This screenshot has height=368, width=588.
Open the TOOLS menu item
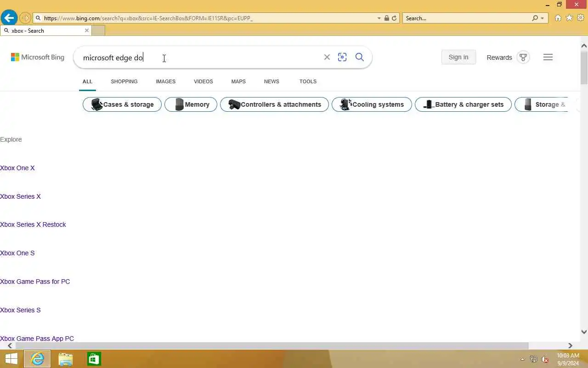(x=308, y=81)
